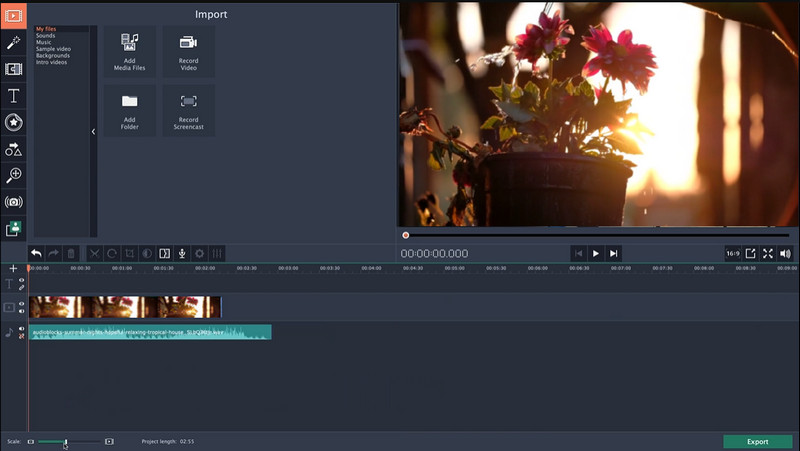Image resolution: width=800 pixels, height=451 pixels.
Task: Open the Import media tab
Action: [13, 15]
